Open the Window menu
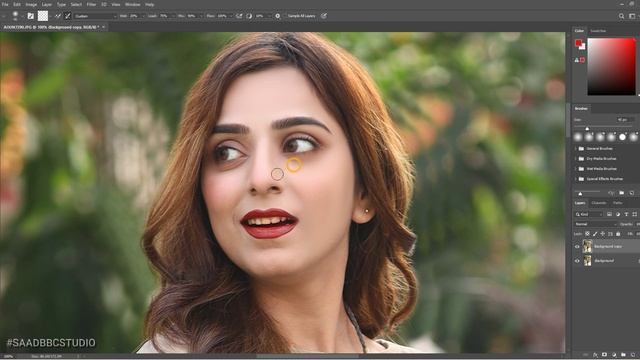This screenshot has width=640, height=360. point(133,4)
